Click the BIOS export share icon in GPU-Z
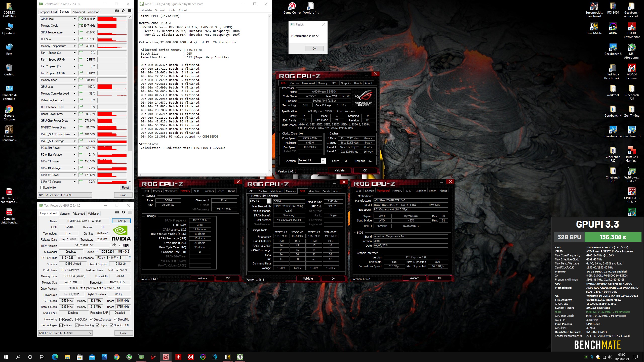Screen dimensions: 644x362 click(x=113, y=245)
